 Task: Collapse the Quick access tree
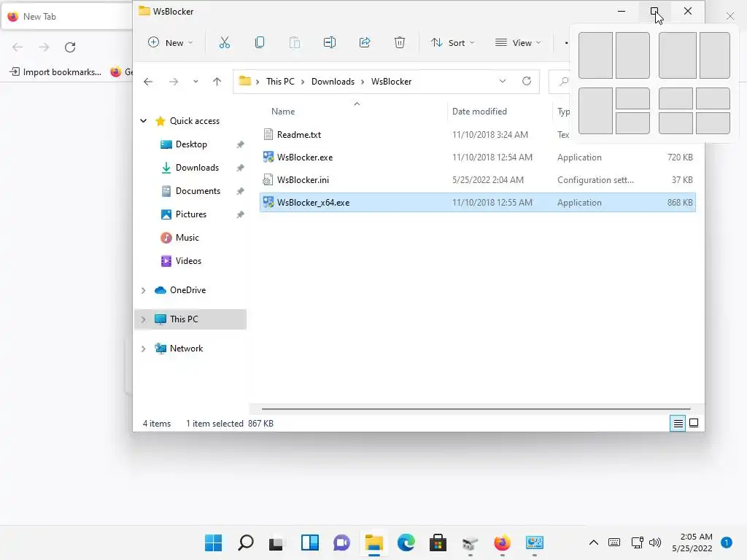click(144, 121)
